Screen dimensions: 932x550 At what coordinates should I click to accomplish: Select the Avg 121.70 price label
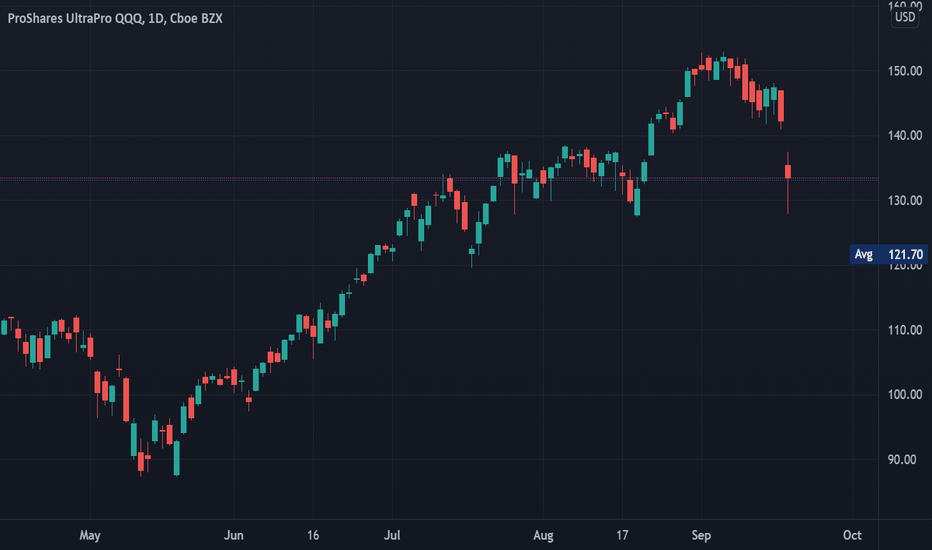click(889, 254)
